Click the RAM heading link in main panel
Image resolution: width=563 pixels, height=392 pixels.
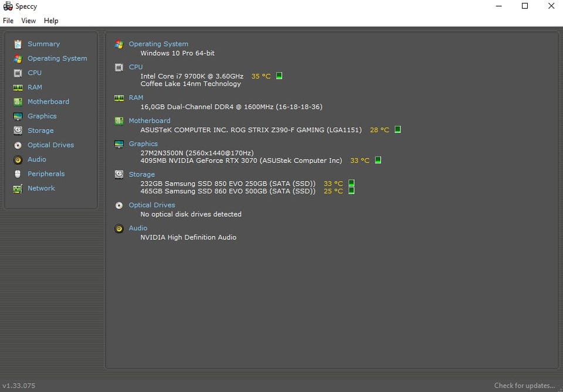pyautogui.click(x=136, y=97)
